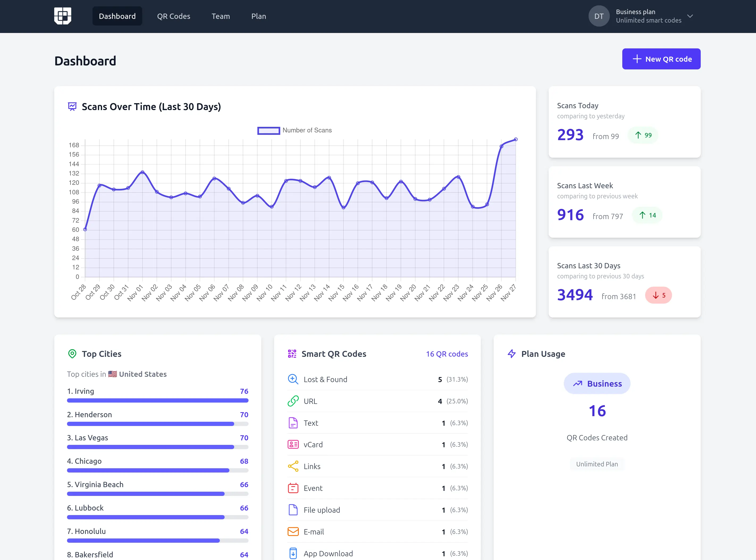
Task: Click the Smart QR Codes grid icon
Action: 292,354
